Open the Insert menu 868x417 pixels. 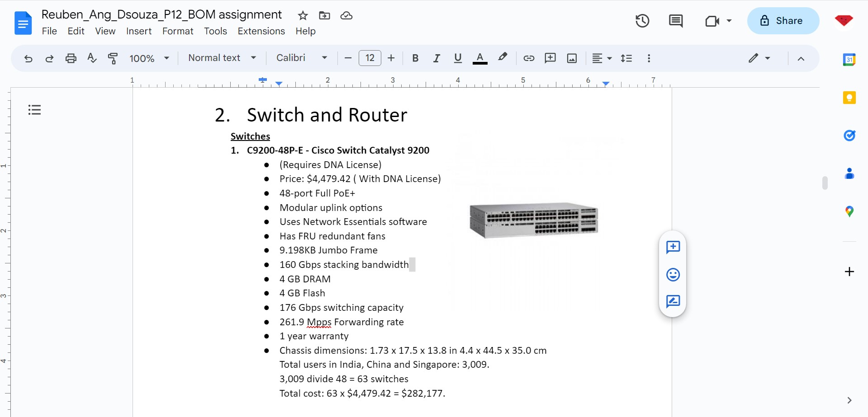click(x=139, y=31)
